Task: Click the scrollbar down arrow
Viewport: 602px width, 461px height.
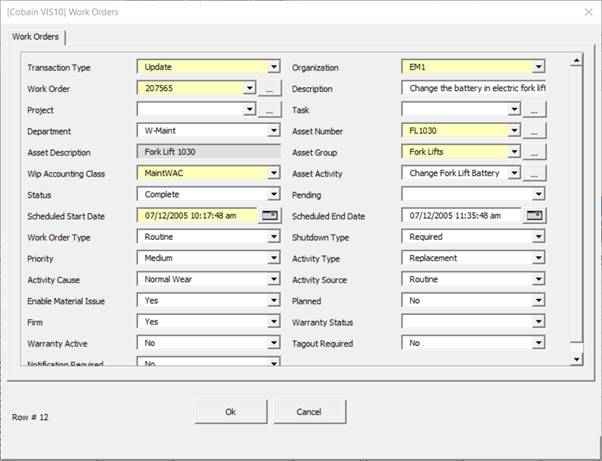Action: point(575,358)
